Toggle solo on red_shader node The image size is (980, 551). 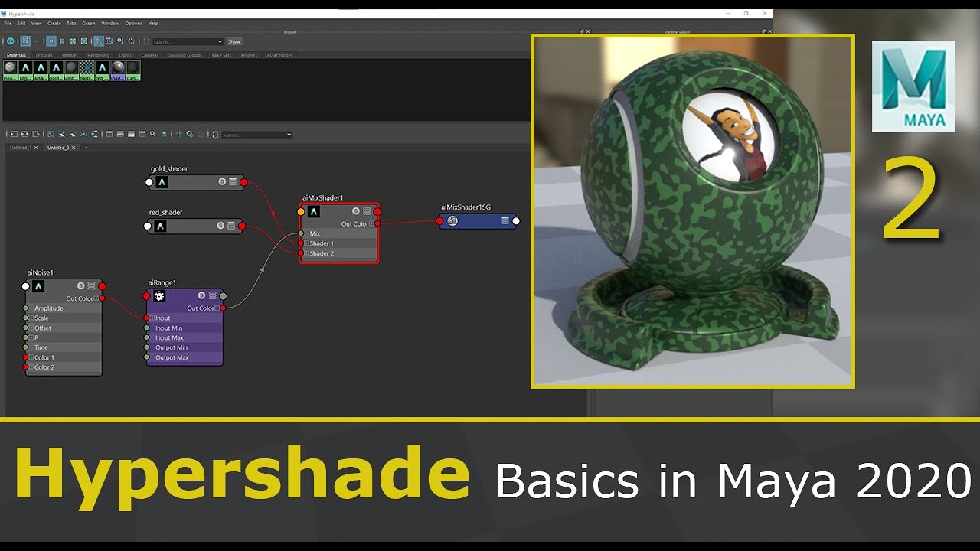[220, 226]
